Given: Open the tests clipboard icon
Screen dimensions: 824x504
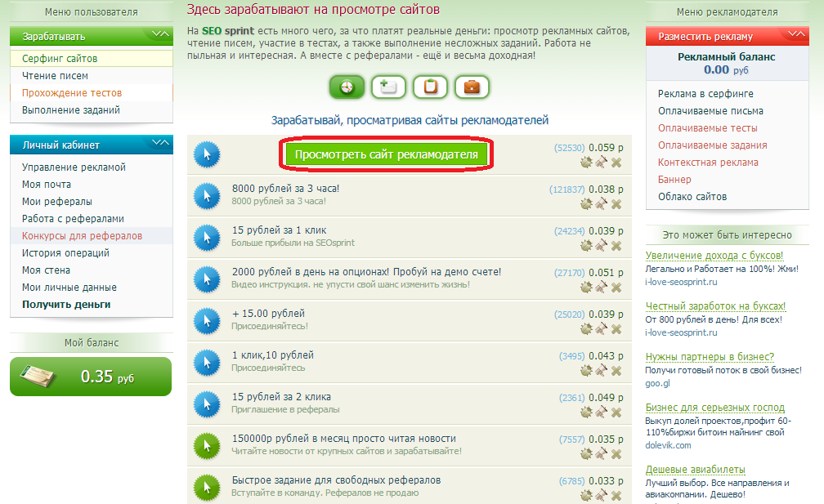Looking at the screenshot, I should [x=430, y=87].
